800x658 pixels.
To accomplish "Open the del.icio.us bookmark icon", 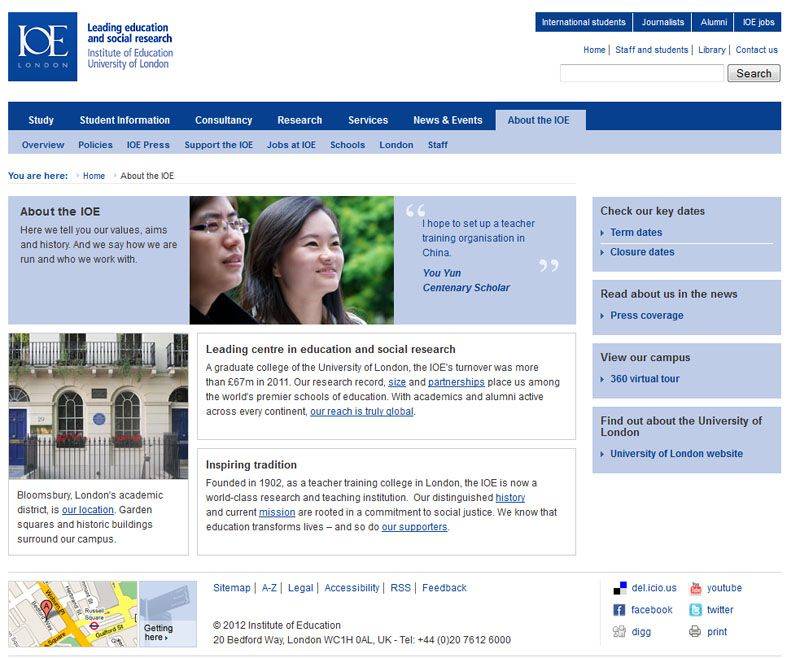I will [x=619, y=588].
